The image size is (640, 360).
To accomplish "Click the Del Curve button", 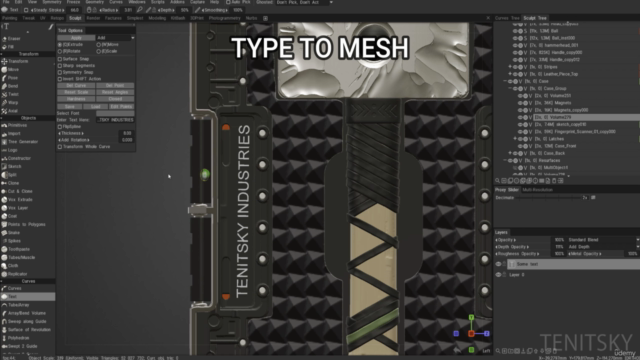I will point(76,86).
